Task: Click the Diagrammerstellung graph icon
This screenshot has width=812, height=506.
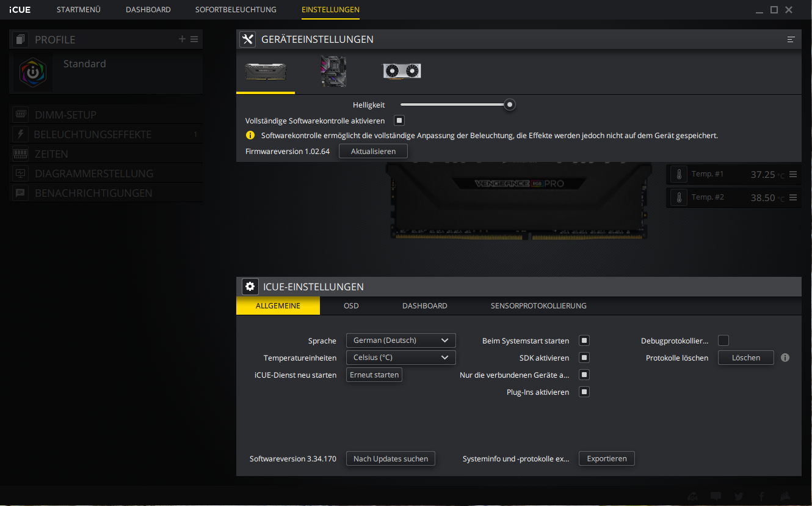Action: tap(20, 173)
